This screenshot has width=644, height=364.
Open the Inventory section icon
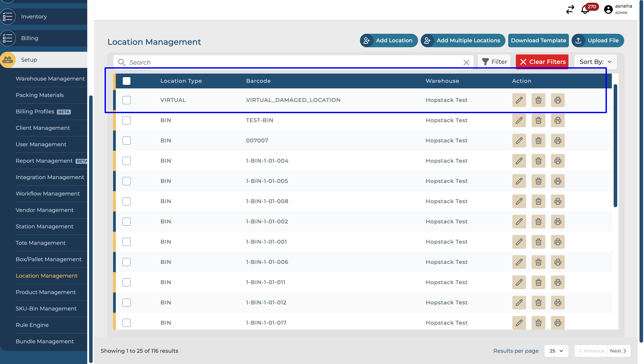tap(8, 16)
